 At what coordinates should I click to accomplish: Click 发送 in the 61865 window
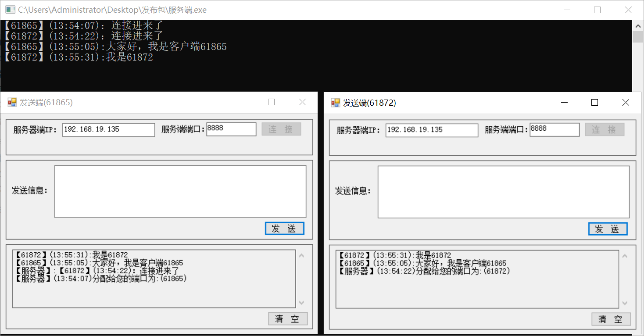click(284, 229)
